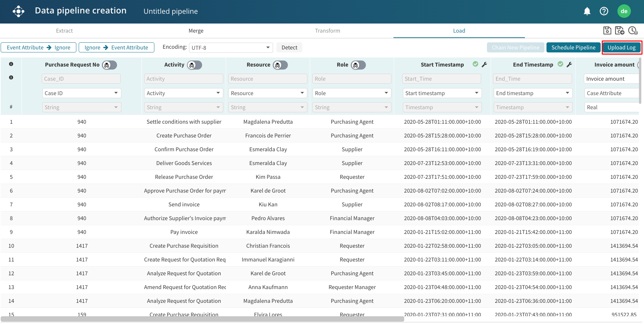This screenshot has width=644, height=324.
Task: Toggle anonymize switch for Purchase Request No
Action: pyautogui.click(x=109, y=65)
